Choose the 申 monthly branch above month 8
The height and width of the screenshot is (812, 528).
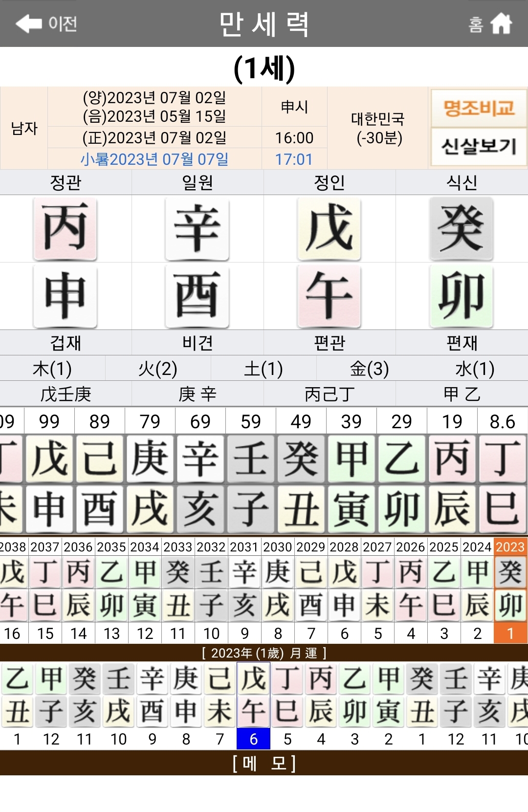tap(186, 711)
